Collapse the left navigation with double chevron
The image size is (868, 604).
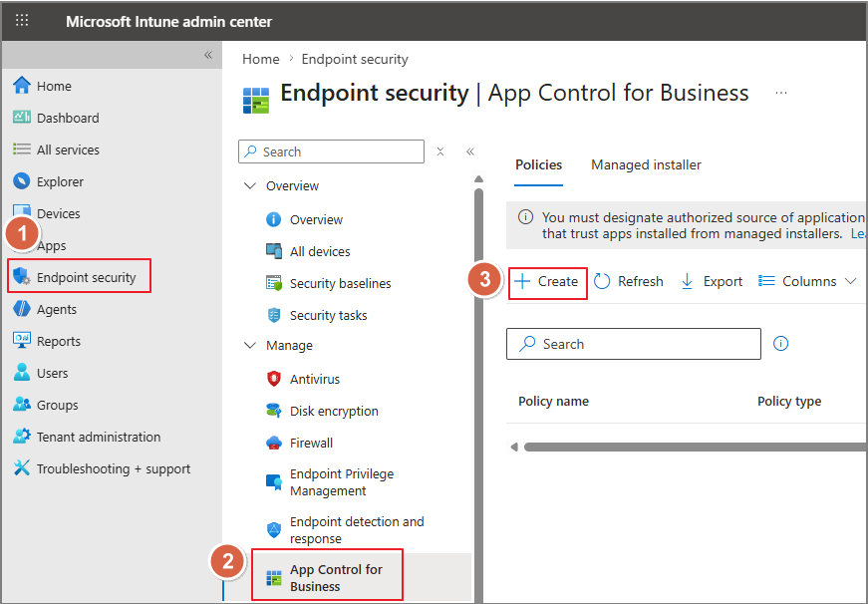click(x=208, y=54)
